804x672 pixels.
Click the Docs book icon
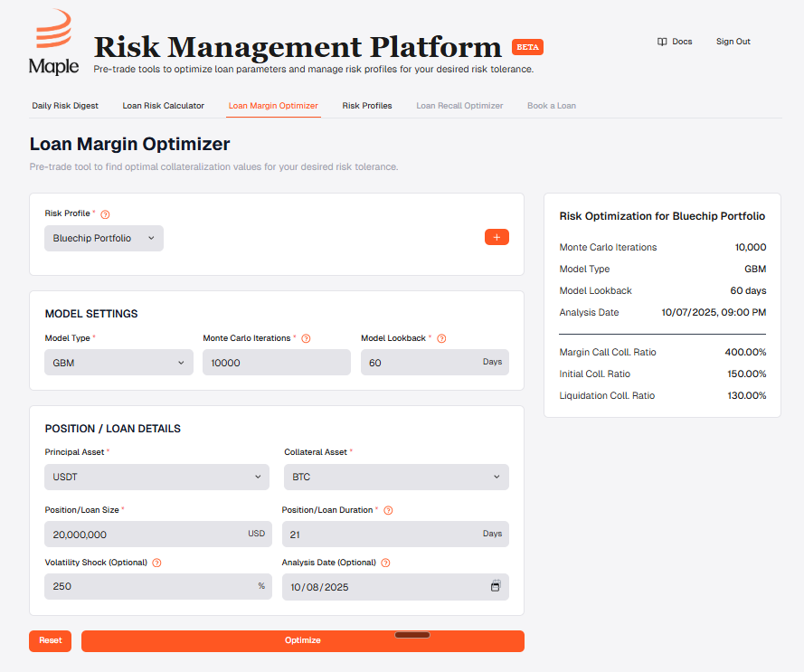coord(663,41)
